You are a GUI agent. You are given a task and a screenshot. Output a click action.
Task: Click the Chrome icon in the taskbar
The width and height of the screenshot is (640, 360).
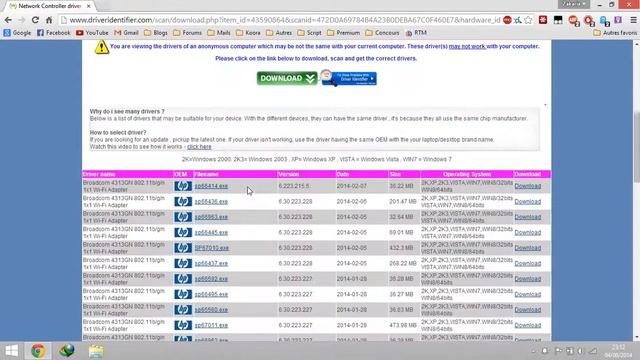coord(38,351)
